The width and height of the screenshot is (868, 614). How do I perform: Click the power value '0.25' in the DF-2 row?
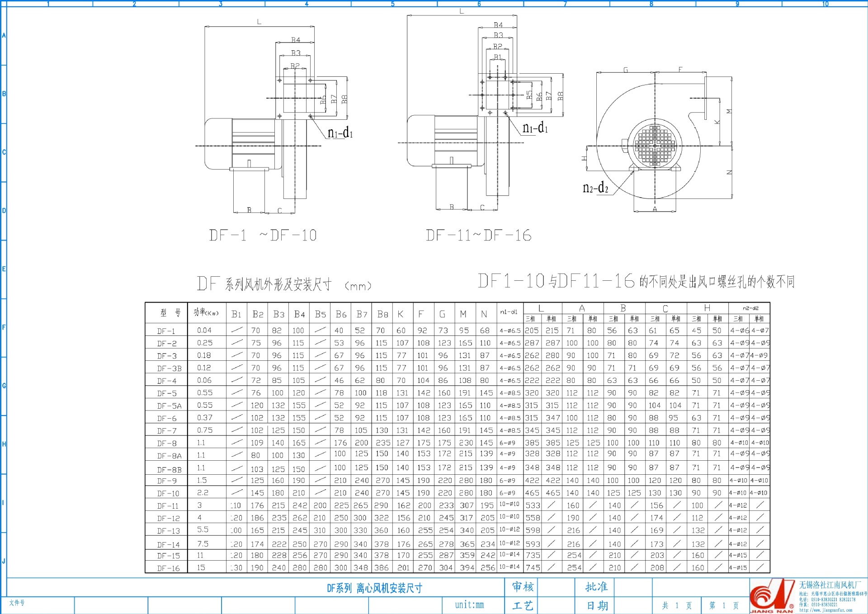pos(205,343)
